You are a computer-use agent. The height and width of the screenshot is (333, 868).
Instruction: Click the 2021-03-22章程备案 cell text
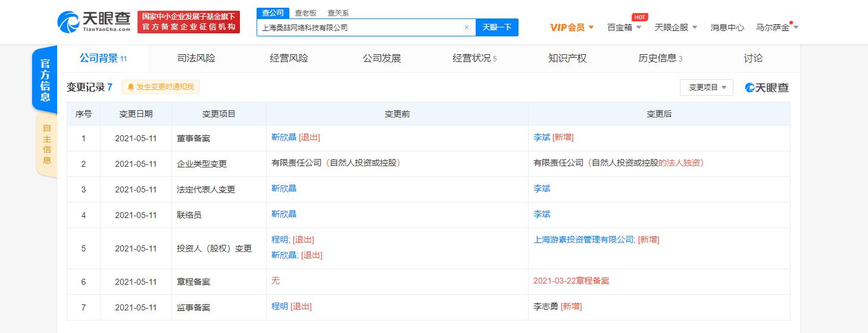(571, 281)
